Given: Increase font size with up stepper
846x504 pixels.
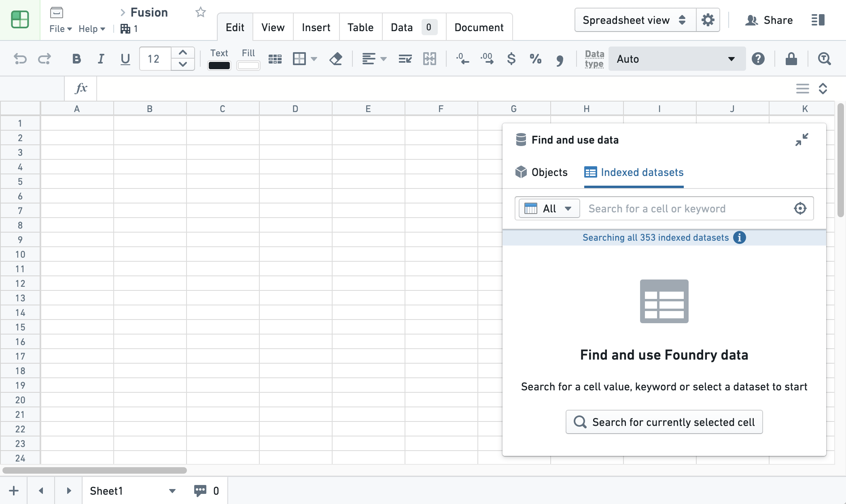Looking at the screenshot, I should pos(183,53).
